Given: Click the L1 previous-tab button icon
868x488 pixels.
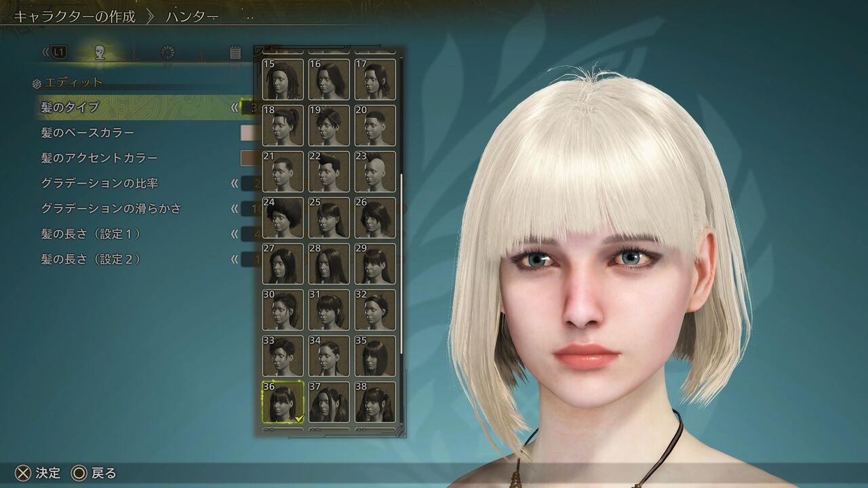Looking at the screenshot, I should click(58, 52).
